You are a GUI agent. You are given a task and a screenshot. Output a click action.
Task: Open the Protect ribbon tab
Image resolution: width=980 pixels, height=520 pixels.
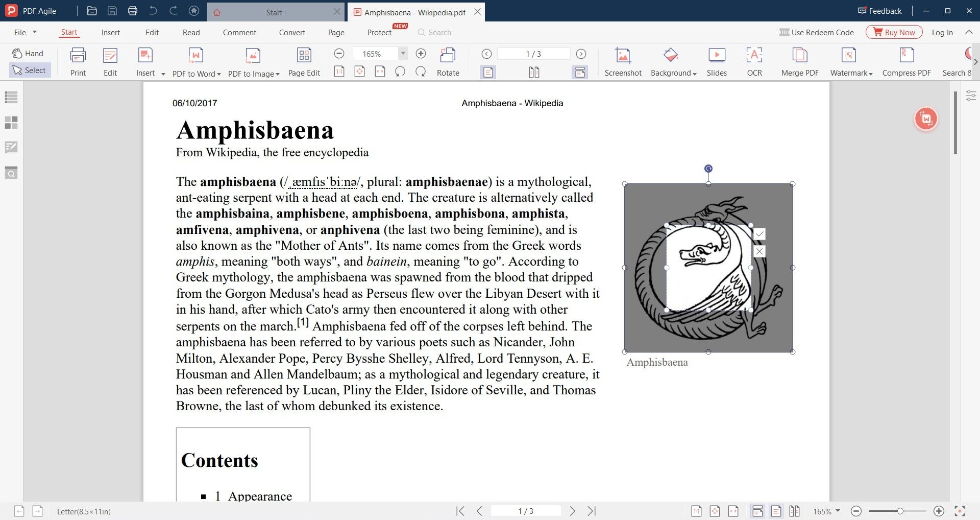pyautogui.click(x=379, y=32)
